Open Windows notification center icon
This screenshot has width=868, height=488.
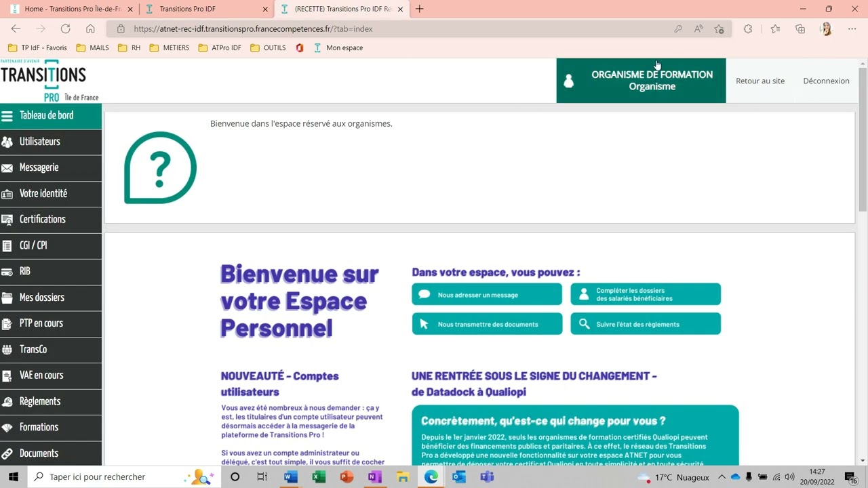(x=851, y=477)
